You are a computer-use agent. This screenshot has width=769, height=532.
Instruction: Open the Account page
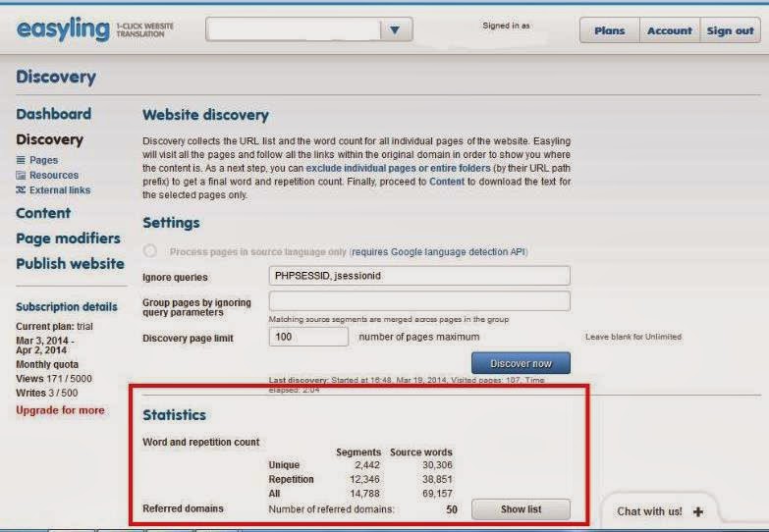click(x=670, y=30)
